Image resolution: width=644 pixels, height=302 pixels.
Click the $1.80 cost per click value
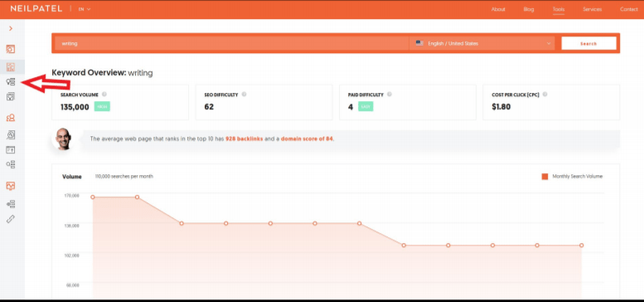(501, 107)
